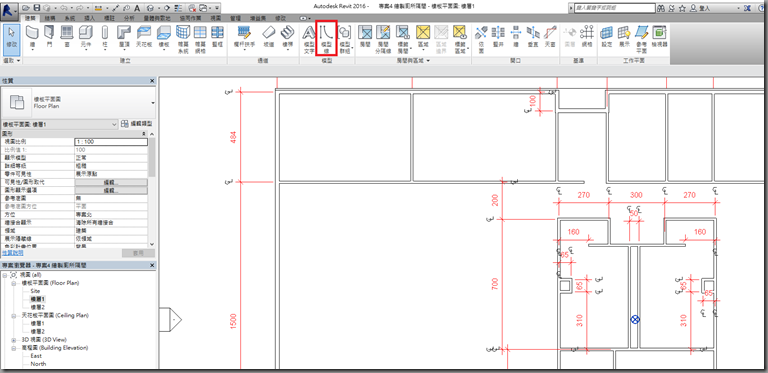Select the Stair (樓梯) tool
This screenshot has height=373, width=768.
(x=287, y=38)
